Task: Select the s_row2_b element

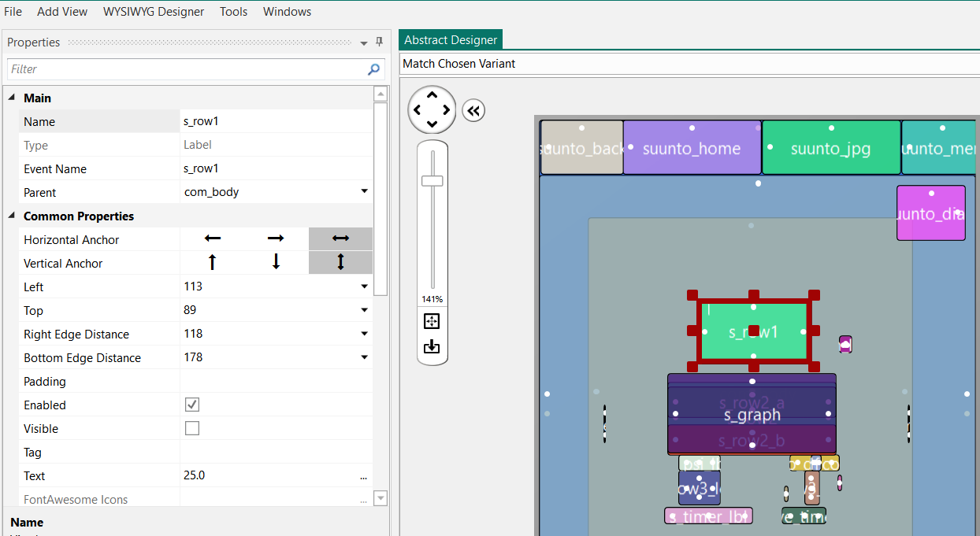Action: [x=752, y=439]
